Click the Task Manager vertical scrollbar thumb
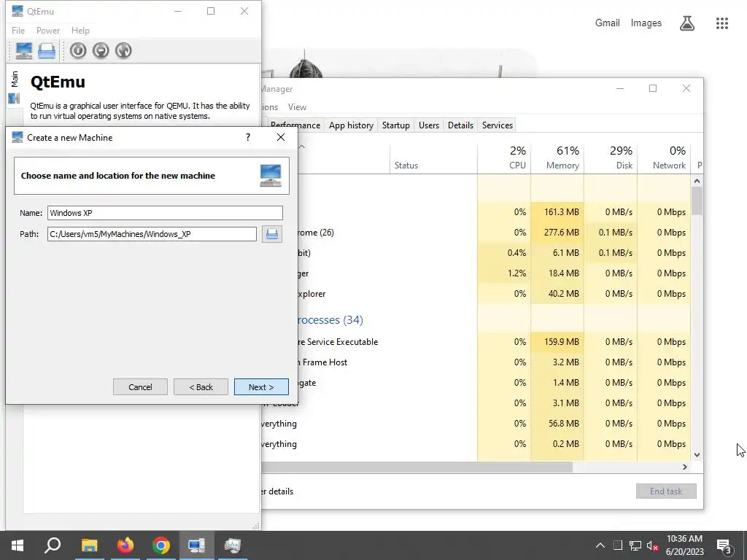The height and width of the screenshot is (560, 747). [697, 201]
